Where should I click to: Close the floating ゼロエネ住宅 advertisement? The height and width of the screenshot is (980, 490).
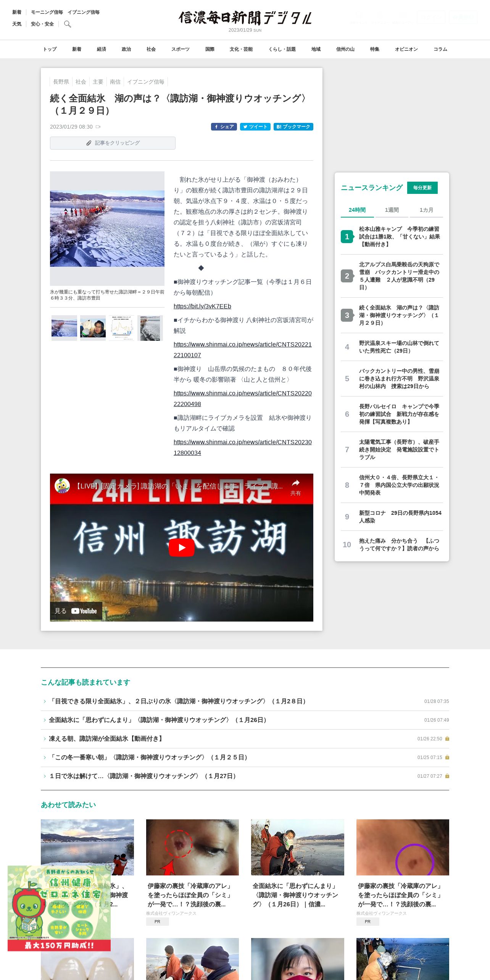(x=110, y=866)
